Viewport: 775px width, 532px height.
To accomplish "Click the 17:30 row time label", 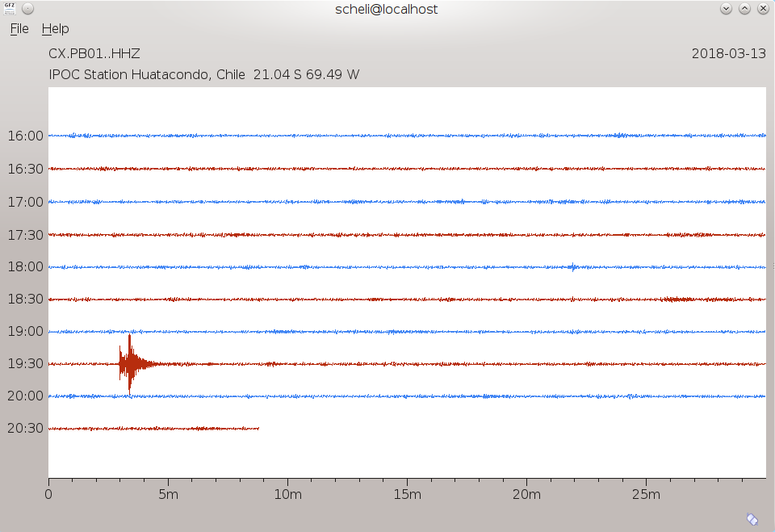I will (25, 235).
